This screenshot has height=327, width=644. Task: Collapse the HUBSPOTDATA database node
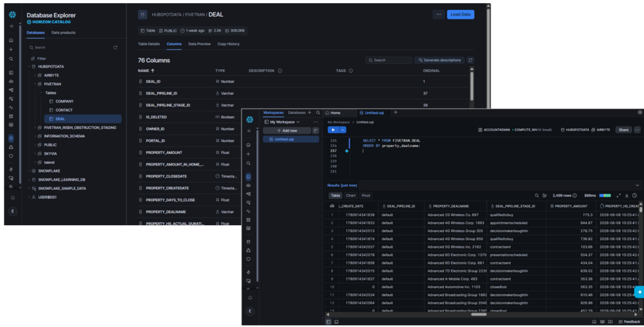click(29, 67)
